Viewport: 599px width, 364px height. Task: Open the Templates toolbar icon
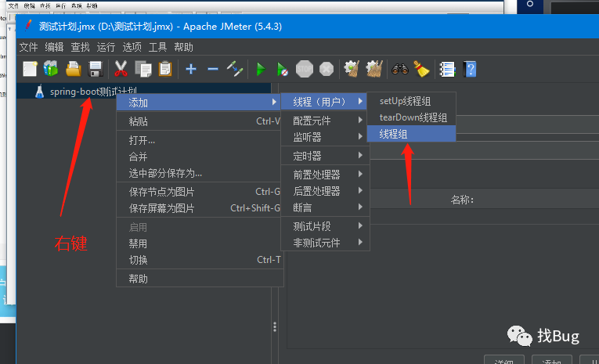pos(51,70)
